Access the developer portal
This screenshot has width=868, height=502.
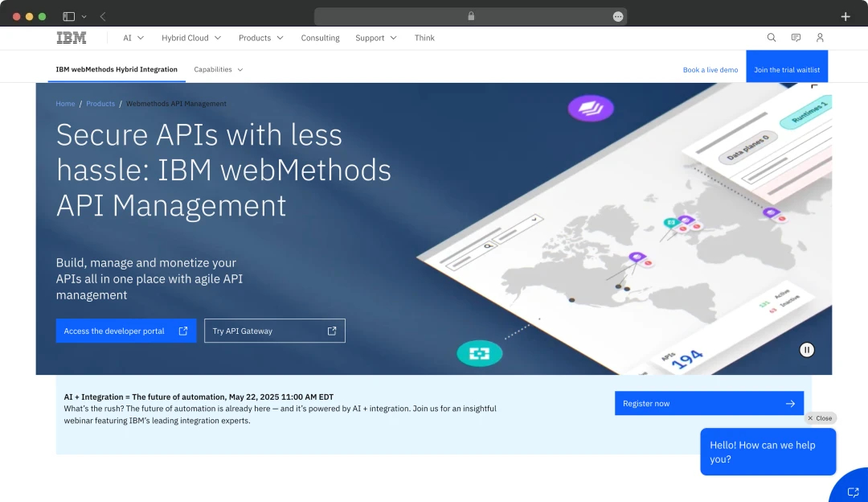click(125, 331)
